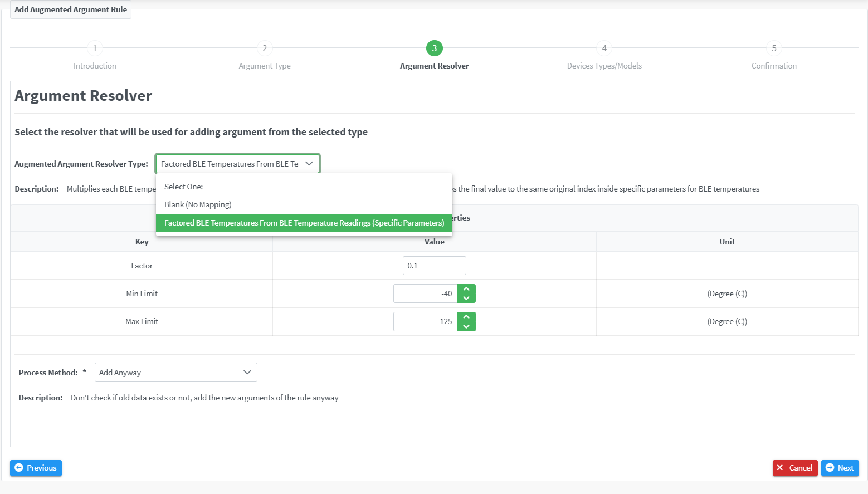Increase the Max Limit value with up arrow
Viewport: 868px width, 494px height.
(466, 317)
